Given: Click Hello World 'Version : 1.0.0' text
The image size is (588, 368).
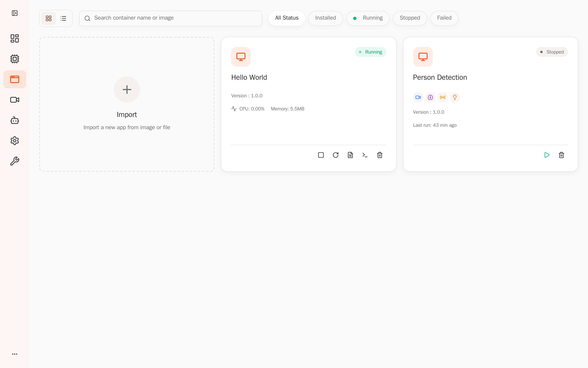Looking at the screenshot, I should click(x=247, y=96).
